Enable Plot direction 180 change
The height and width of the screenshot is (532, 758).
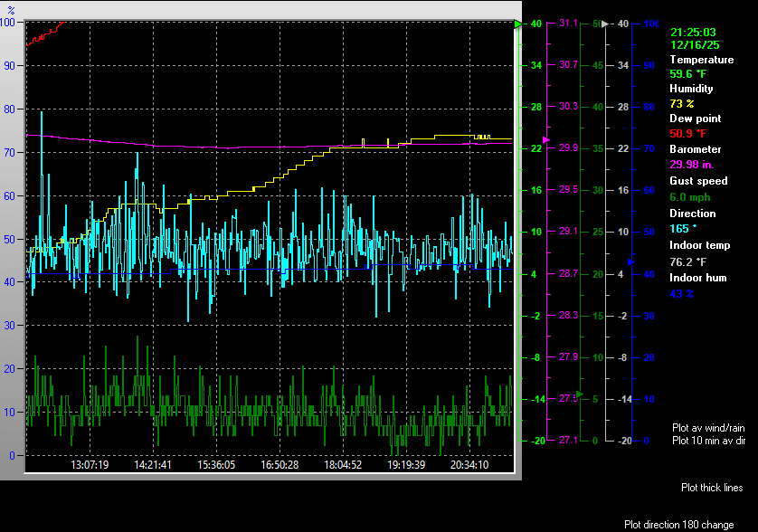pyautogui.click(x=678, y=525)
